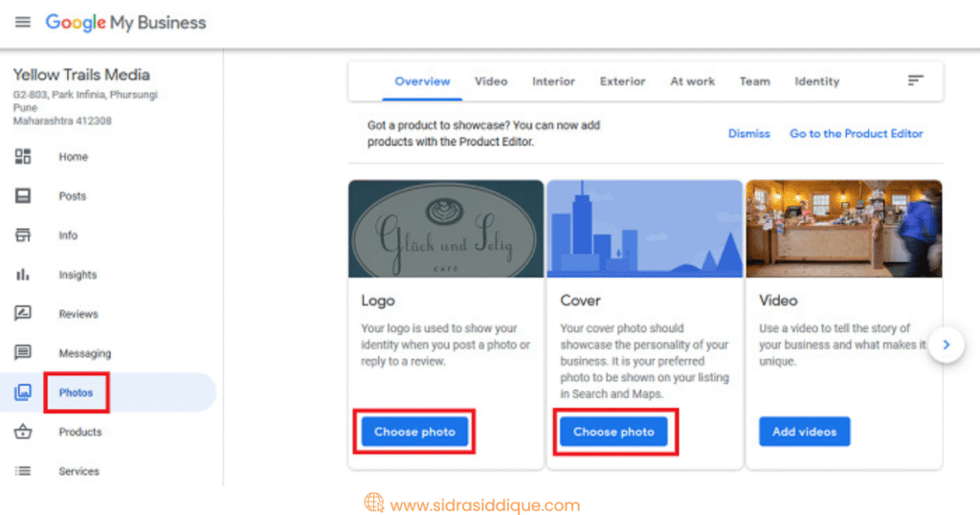Click the Video card title
The width and height of the screenshot is (980, 515).
(x=778, y=301)
